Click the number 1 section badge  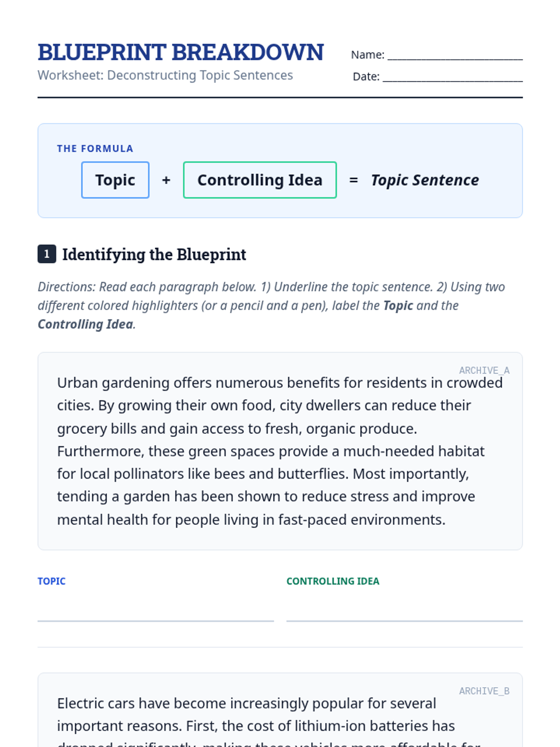(x=47, y=254)
